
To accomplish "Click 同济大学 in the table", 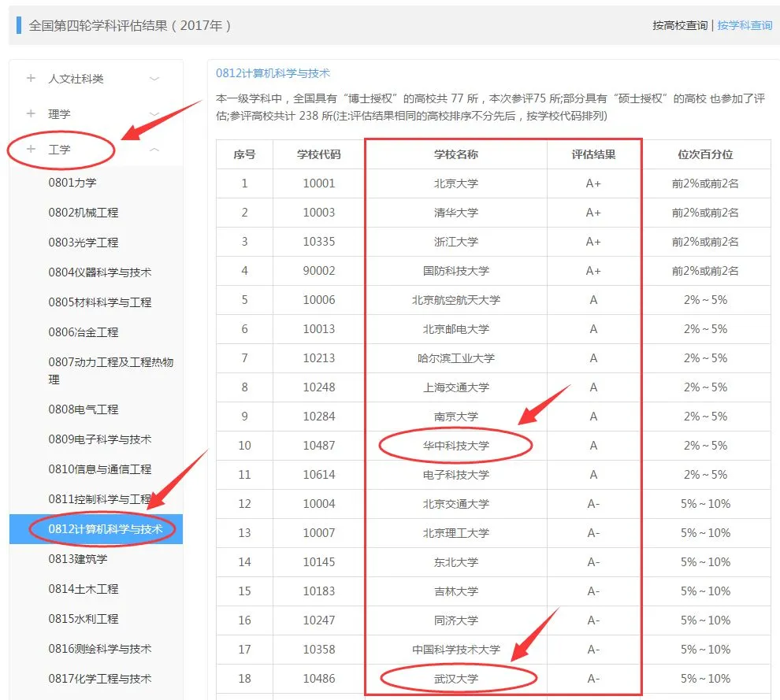I will point(455,620).
